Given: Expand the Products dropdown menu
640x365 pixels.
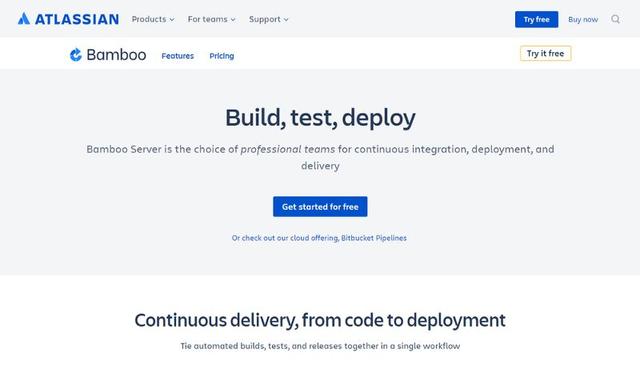Looking at the screenshot, I should coord(153,19).
